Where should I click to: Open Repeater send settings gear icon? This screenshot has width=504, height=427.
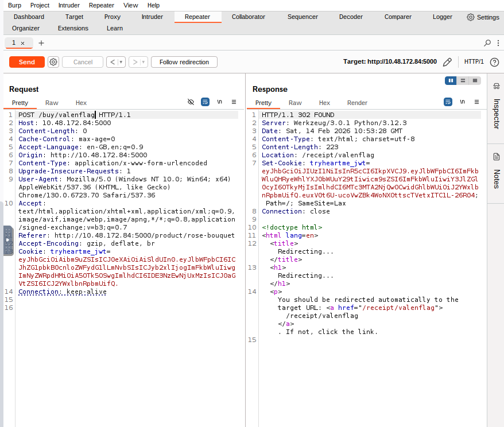[53, 62]
